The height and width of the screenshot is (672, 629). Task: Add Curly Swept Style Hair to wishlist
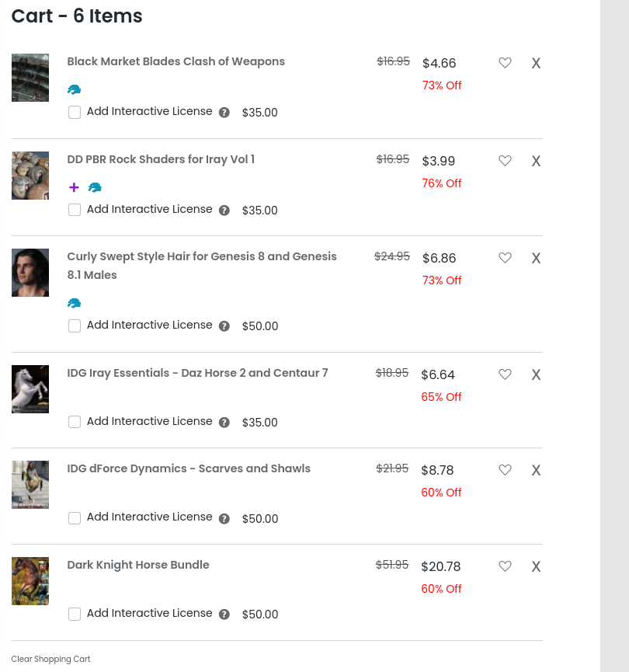[x=505, y=258]
